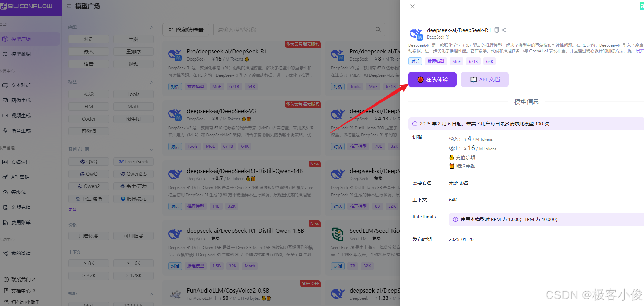The height and width of the screenshot is (306, 644).
Task: Select the ≥ 8K context filter
Action: click(x=89, y=263)
